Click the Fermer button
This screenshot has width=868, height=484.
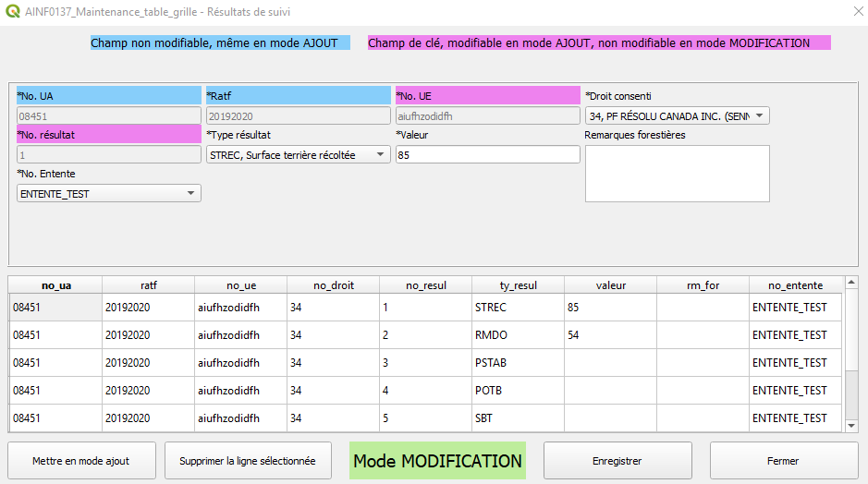(784, 461)
